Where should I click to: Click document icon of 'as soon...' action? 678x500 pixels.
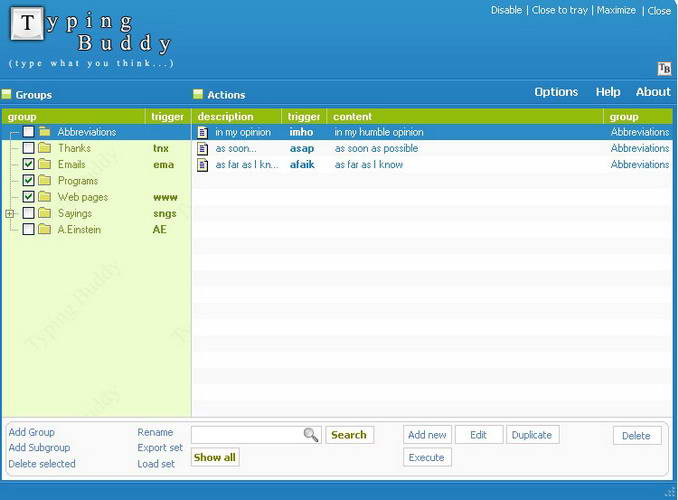coord(202,148)
